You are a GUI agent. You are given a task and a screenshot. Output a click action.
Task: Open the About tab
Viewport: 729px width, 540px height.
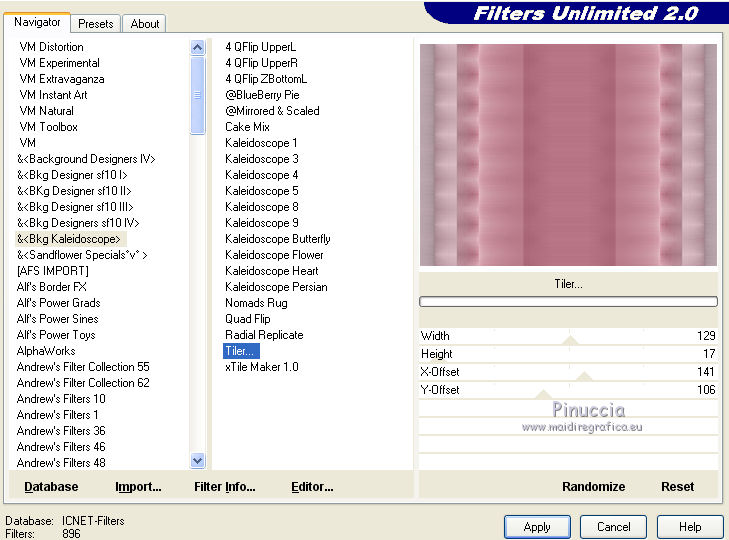145,24
